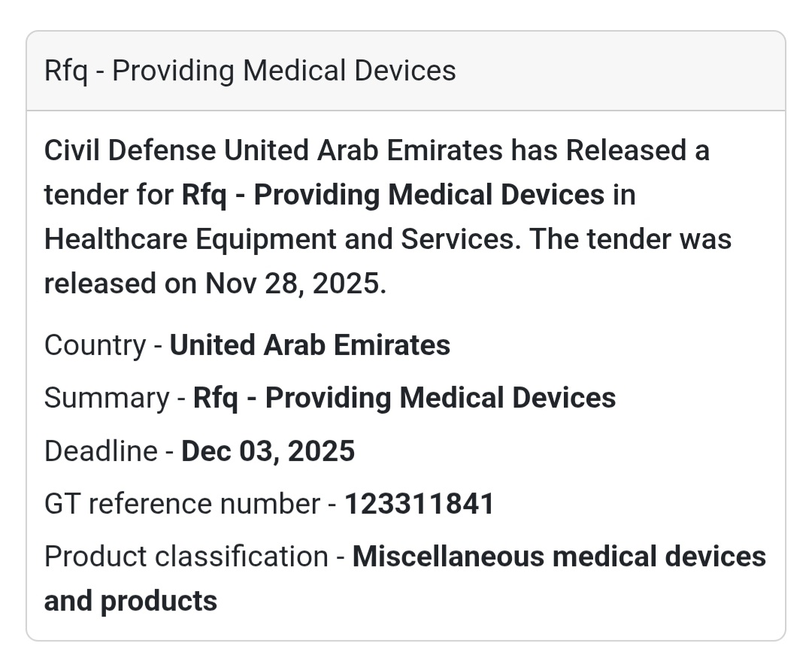
Task: Click the "Healthcare Equipment and Services" text
Action: point(283,239)
